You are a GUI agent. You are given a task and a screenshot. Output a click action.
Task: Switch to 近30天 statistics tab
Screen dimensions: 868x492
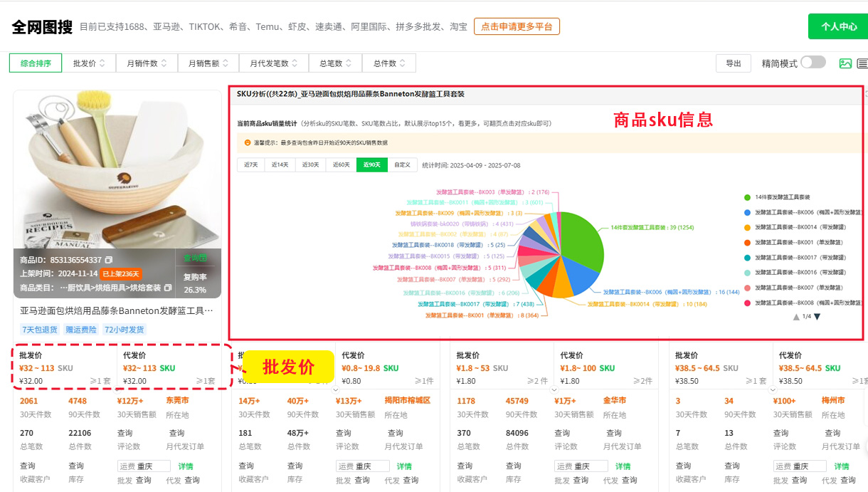click(310, 165)
